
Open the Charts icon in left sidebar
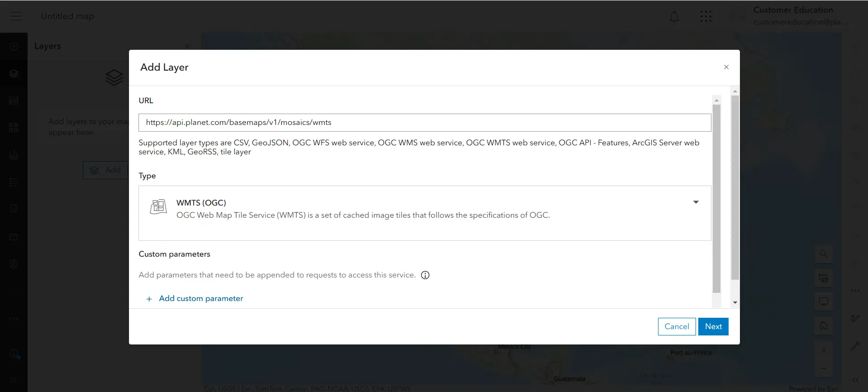pos(14,155)
